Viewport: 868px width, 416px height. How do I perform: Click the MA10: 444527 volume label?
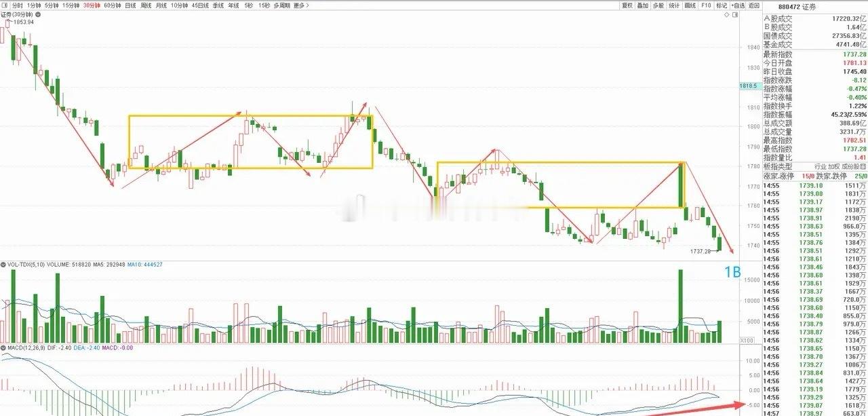[x=144, y=265]
